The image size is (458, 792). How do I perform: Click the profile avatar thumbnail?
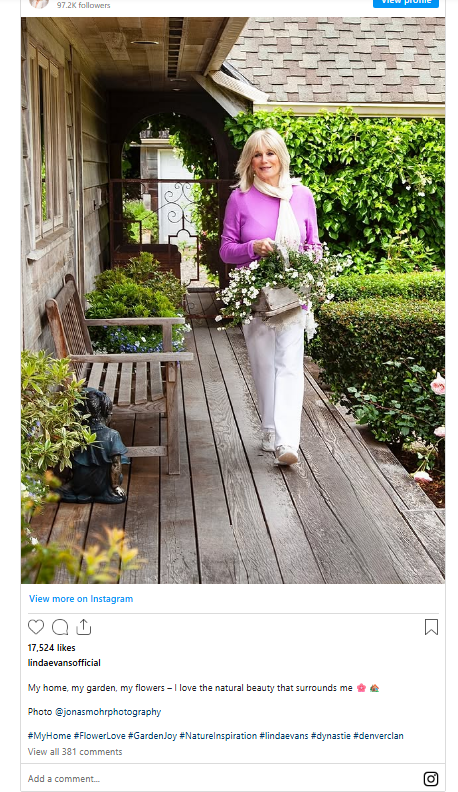39,3
